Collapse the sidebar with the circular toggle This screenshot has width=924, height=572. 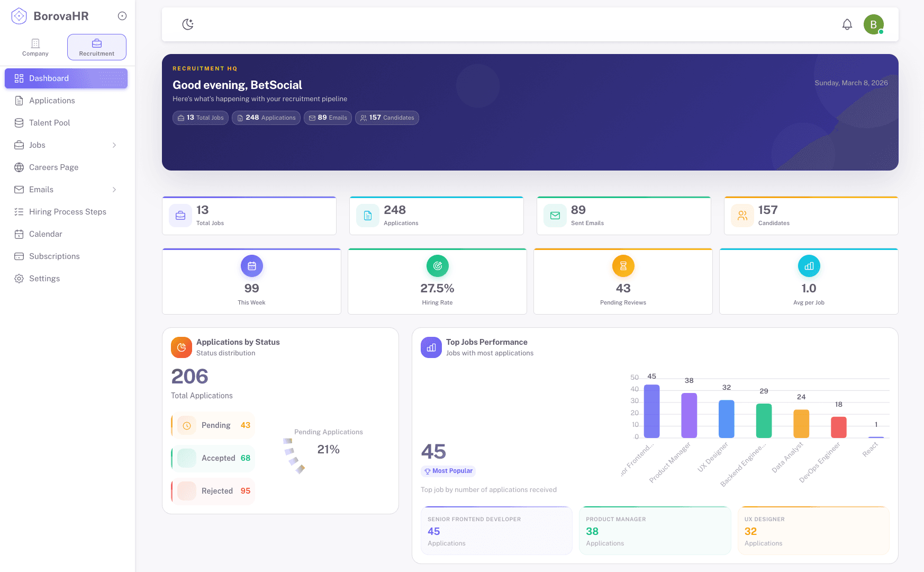122,16
